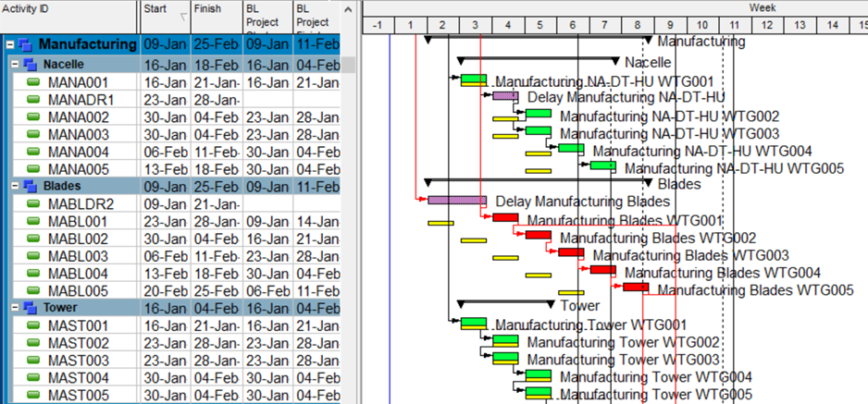Sort by the Finish column header
The height and width of the screenshot is (404, 868).
(217, 17)
